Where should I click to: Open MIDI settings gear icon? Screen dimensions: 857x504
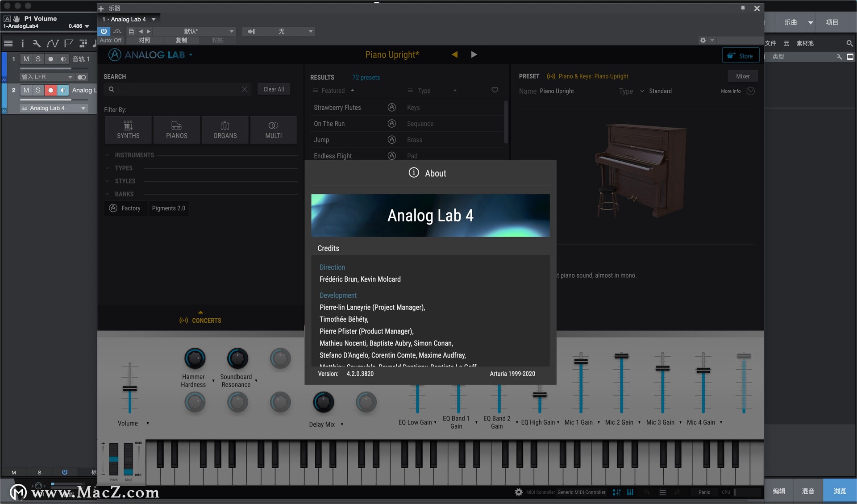coord(518,492)
